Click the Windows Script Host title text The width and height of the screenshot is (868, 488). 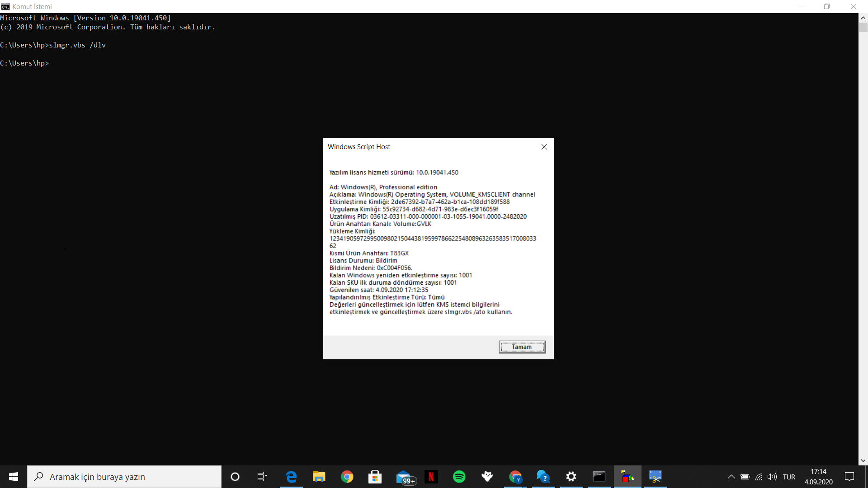click(359, 147)
